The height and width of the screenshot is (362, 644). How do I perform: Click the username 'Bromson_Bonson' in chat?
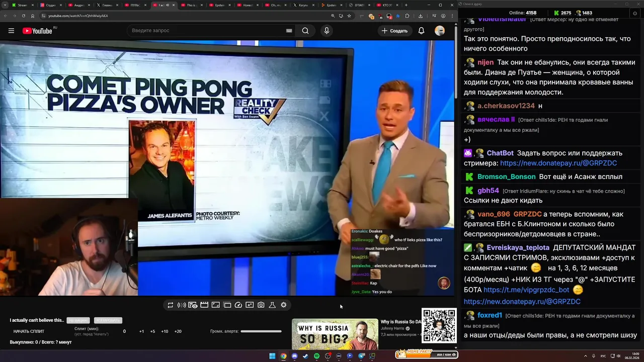506,177
